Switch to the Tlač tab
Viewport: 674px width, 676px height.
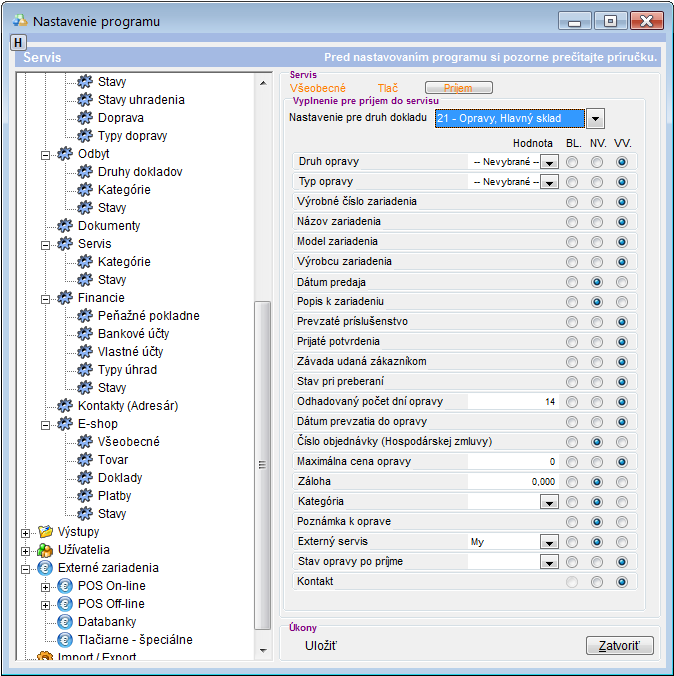[388, 89]
